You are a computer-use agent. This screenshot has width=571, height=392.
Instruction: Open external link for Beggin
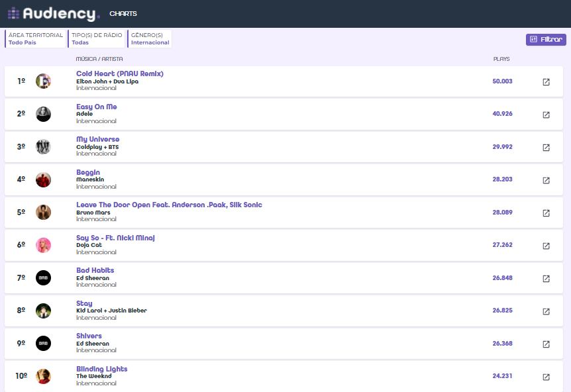click(x=546, y=180)
